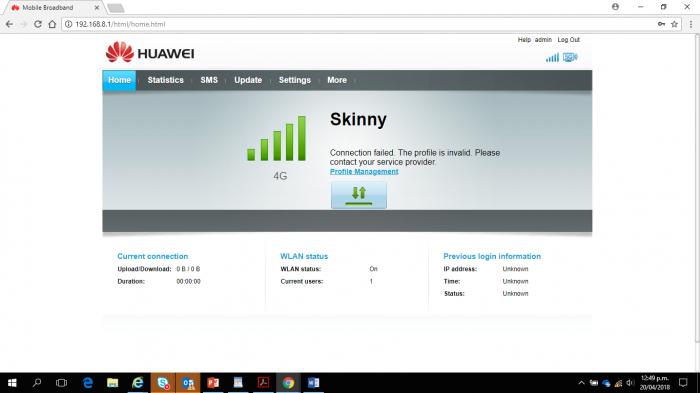This screenshot has height=393, width=700.
Task: Reload the page with browser refresh icon
Action: point(38,24)
